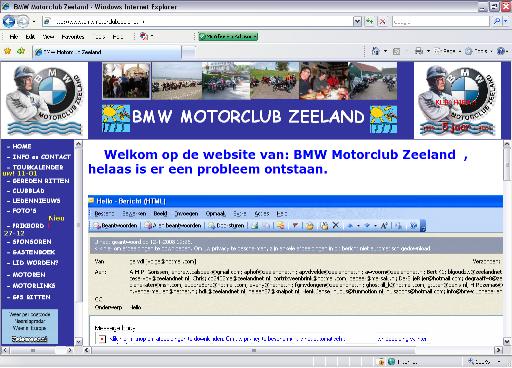
Task: Click the browser Back arrow button
Action: click(x=9, y=22)
